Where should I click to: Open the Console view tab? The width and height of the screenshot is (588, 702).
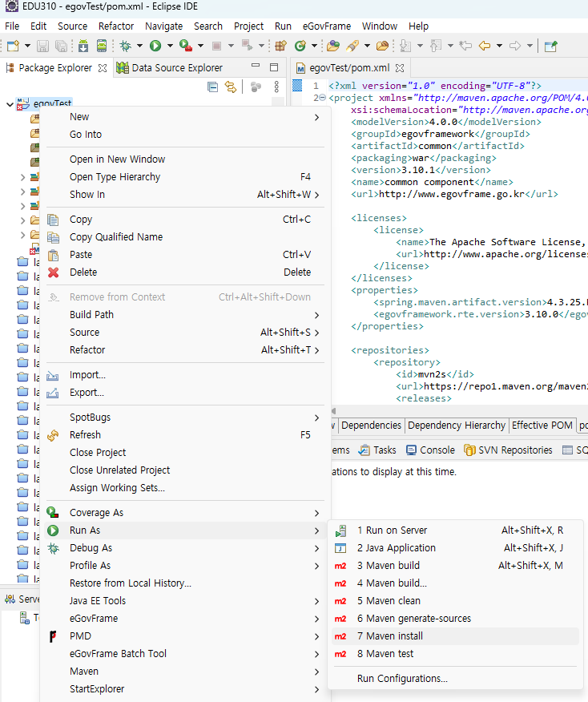(430, 450)
